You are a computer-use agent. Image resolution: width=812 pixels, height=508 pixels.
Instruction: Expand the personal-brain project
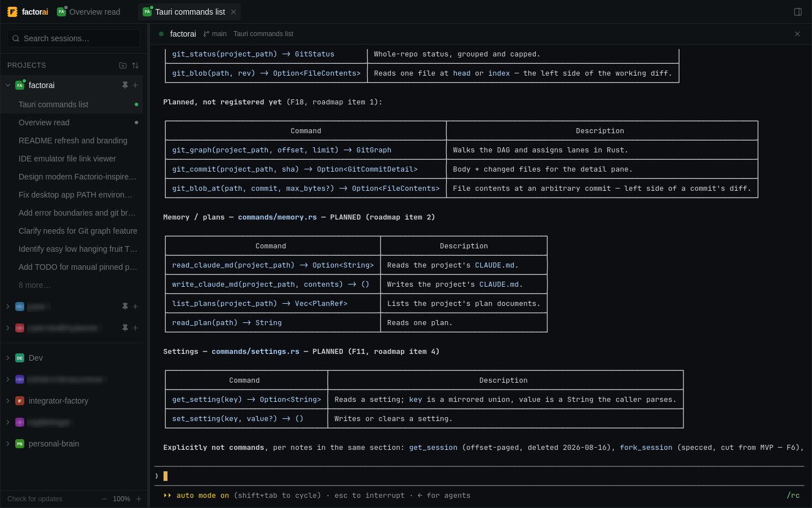click(8, 444)
